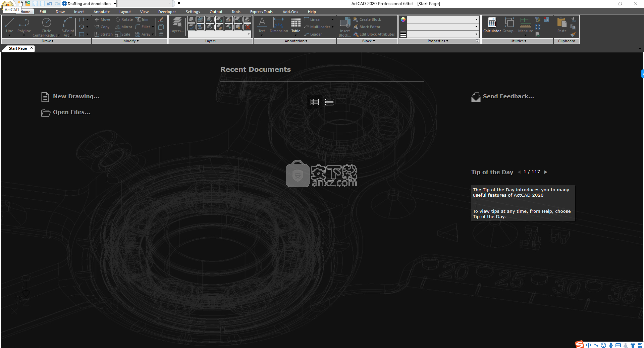
Task: Apply the Fillet tool
Action: coord(143,27)
